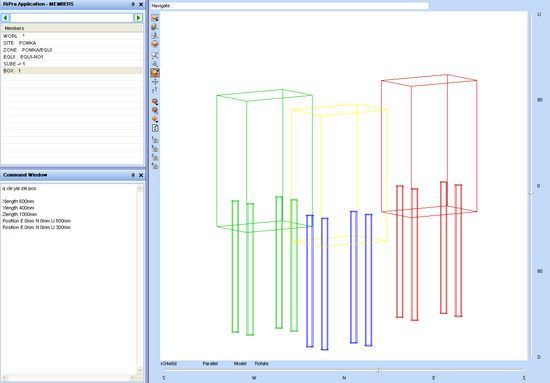Open the top toolbar cube dropdown
The image size is (550, 383).
pyautogui.click(x=155, y=18)
